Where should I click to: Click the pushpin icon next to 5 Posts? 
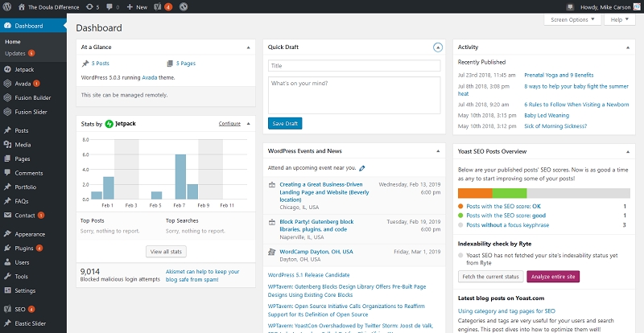pos(85,63)
